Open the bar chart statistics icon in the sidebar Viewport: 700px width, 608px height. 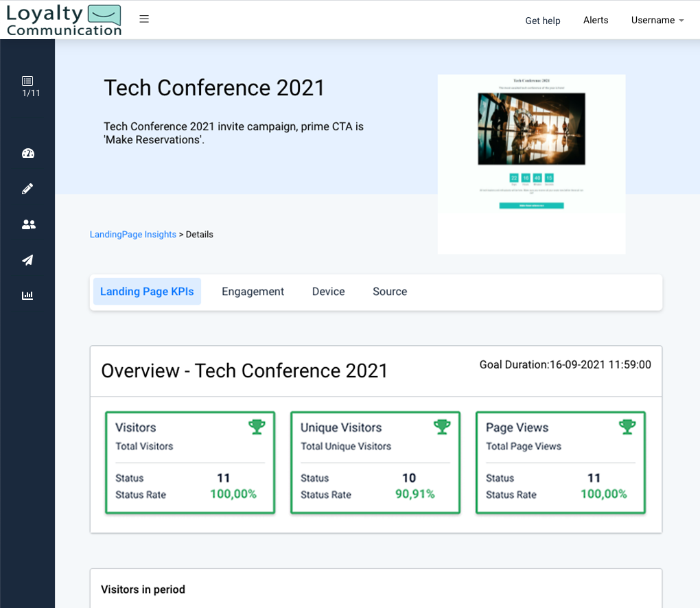27,296
